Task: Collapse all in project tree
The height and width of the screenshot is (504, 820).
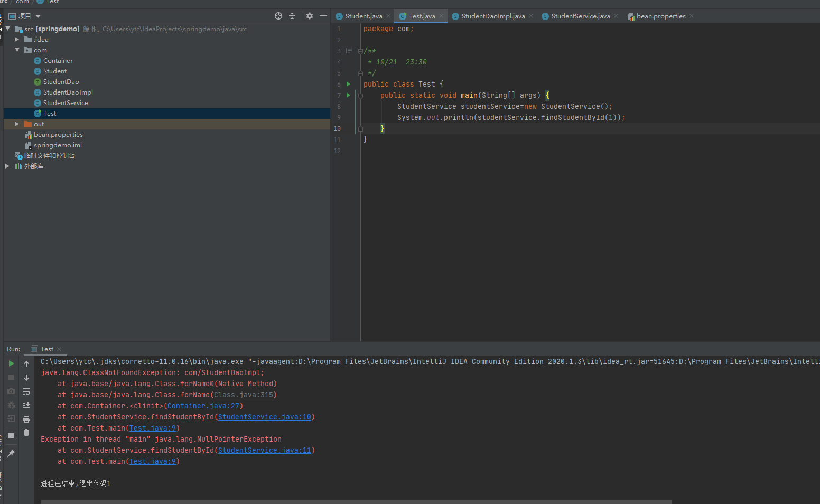Action: click(292, 16)
